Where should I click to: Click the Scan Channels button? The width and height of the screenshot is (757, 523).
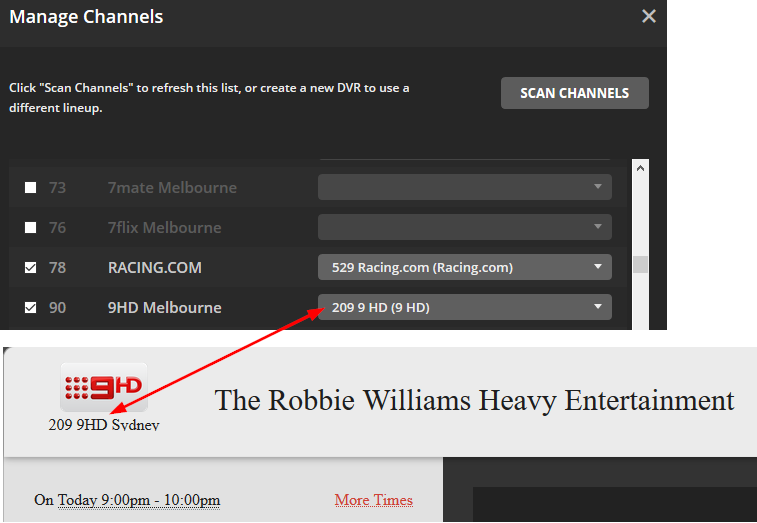(x=575, y=93)
